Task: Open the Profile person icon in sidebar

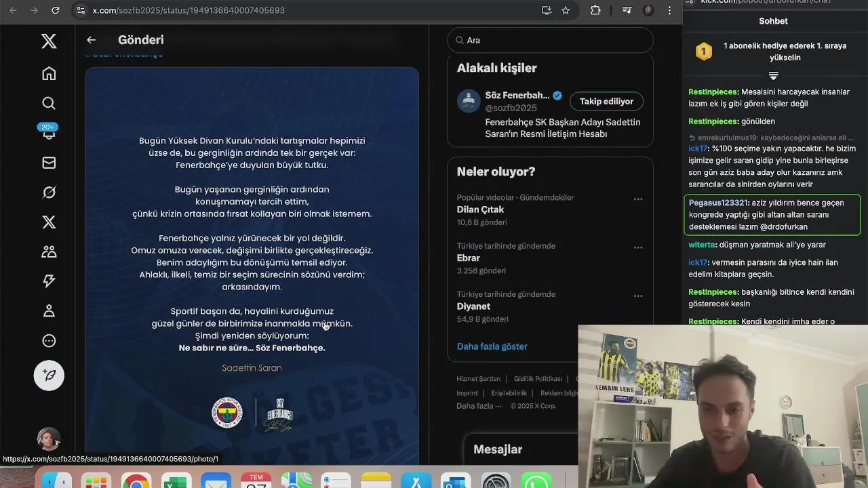Action: coord(49,310)
